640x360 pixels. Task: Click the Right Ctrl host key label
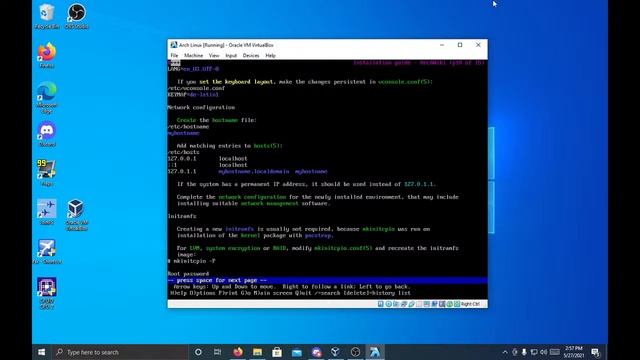471,304
